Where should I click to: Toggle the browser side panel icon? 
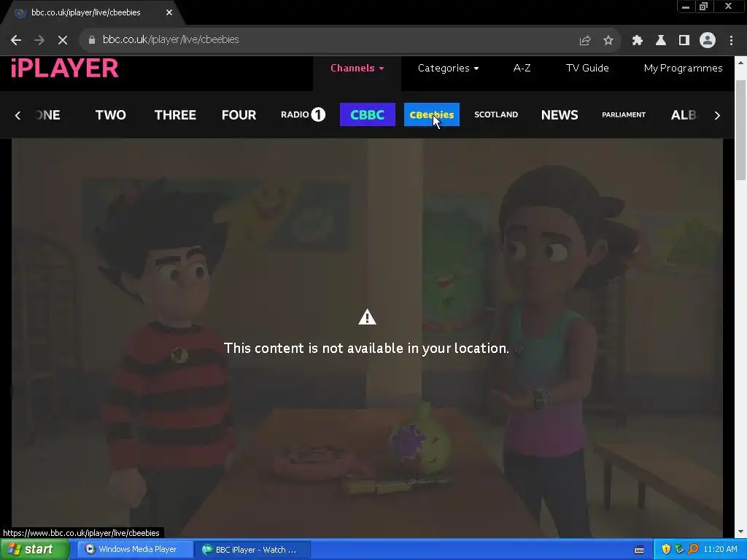684,40
